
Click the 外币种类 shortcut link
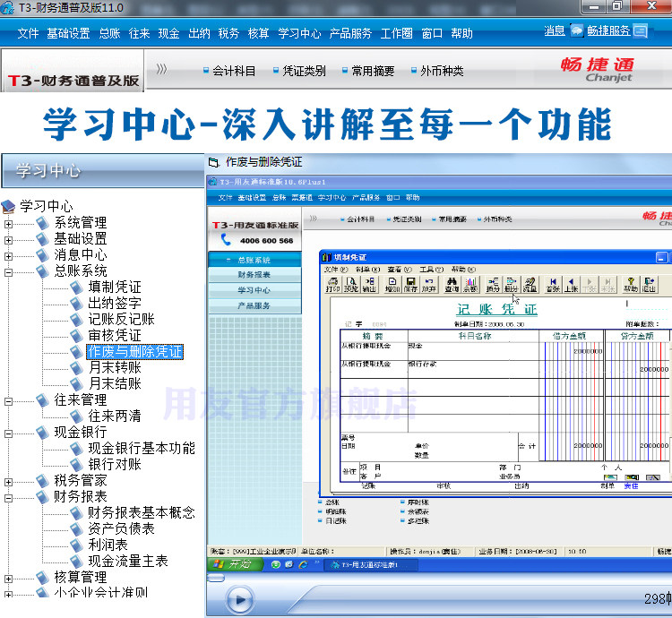tap(442, 71)
